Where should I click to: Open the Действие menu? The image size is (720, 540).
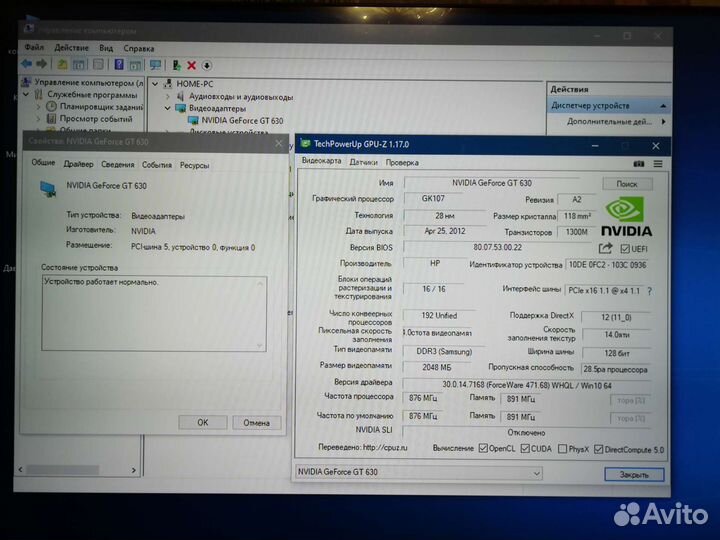(x=72, y=48)
